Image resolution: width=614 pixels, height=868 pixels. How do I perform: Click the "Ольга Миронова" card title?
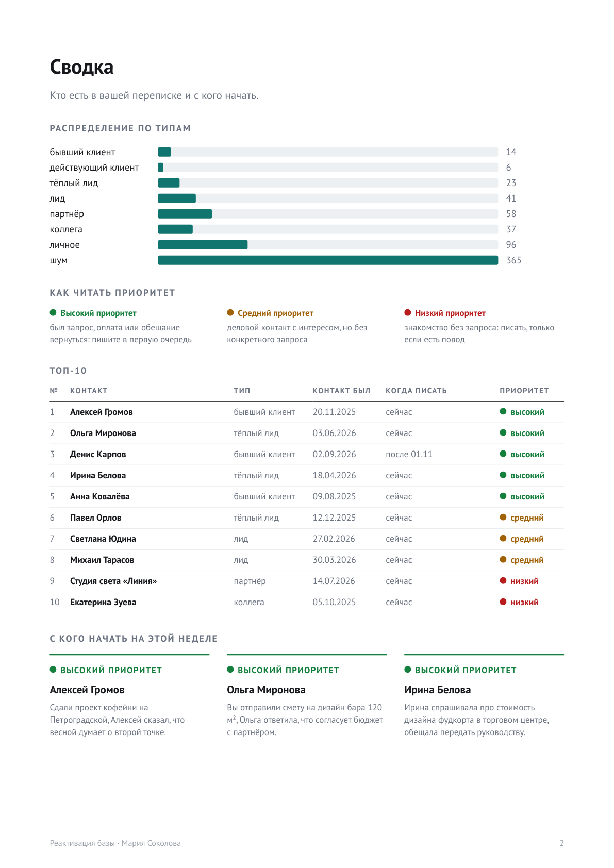coord(266,690)
